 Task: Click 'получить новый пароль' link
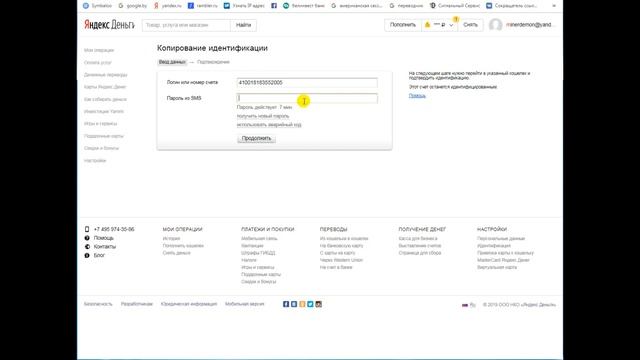[x=263, y=116]
